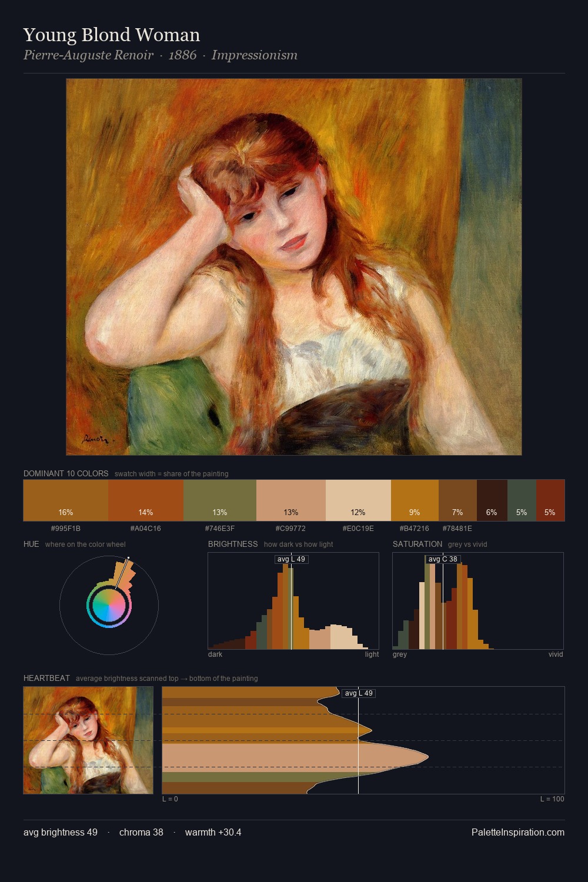This screenshot has width=588, height=882.
Task: Select the 13% tan skin-tone swatch
Action: tap(291, 500)
